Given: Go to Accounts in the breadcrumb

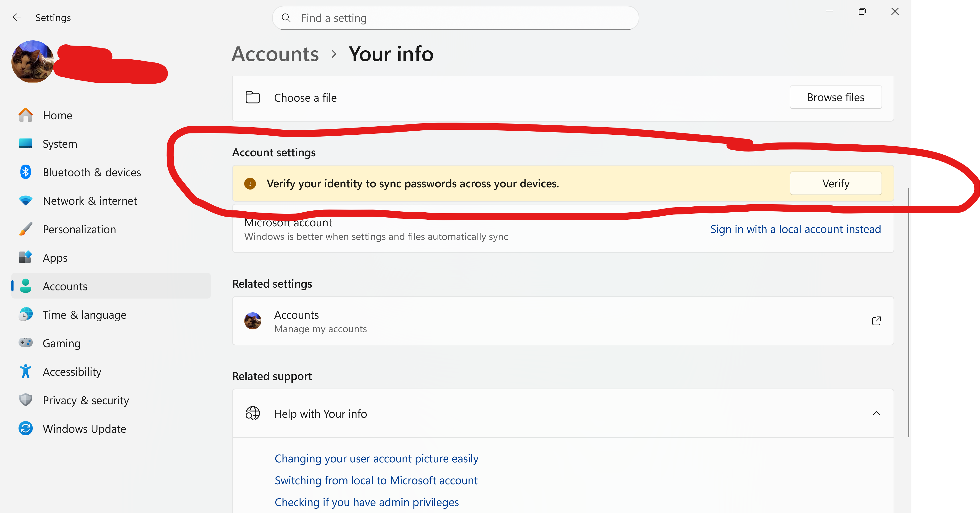Looking at the screenshot, I should (x=275, y=54).
